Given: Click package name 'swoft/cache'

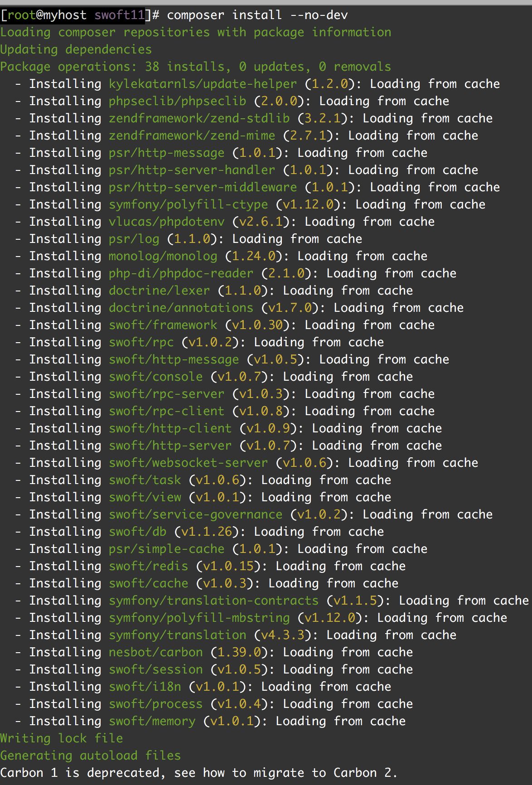Looking at the screenshot, I should click(149, 584).
